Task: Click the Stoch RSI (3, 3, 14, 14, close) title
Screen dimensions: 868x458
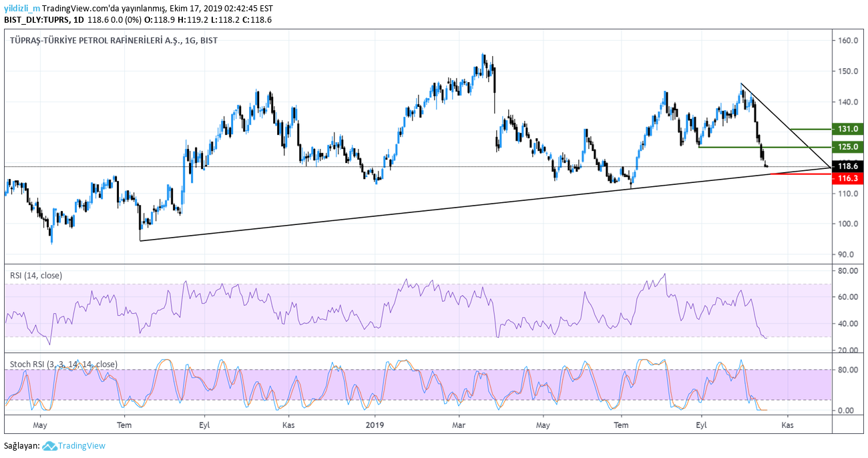Action: tap(63, 365)
